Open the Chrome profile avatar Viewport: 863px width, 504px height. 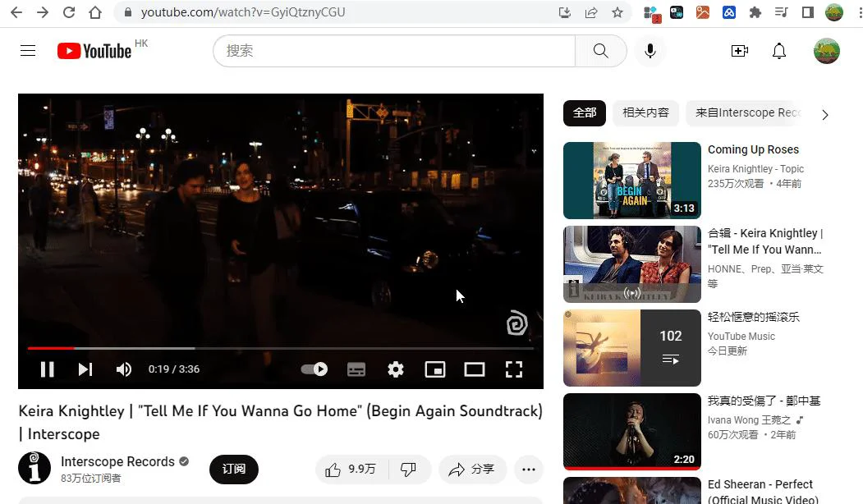834,12
